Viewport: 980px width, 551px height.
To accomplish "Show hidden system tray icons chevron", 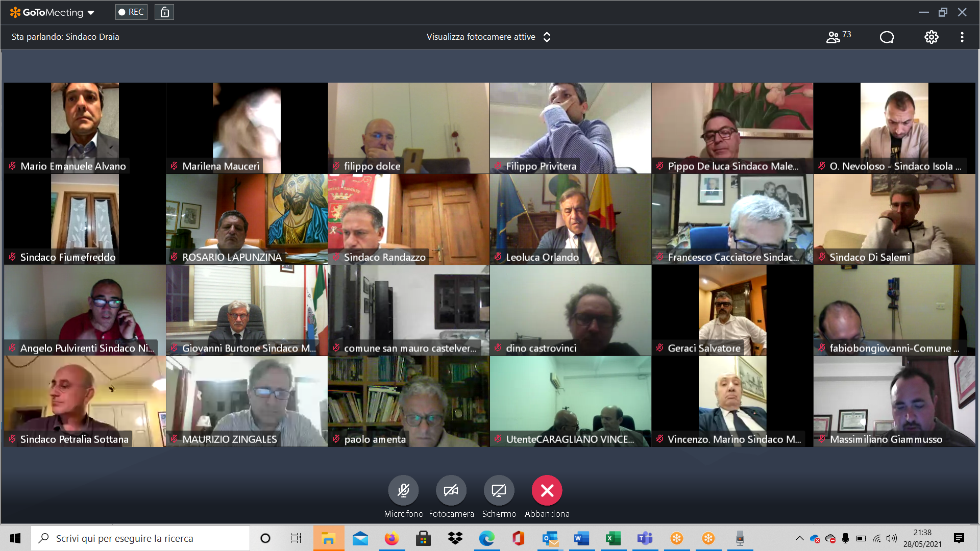I will click(799, 538).
